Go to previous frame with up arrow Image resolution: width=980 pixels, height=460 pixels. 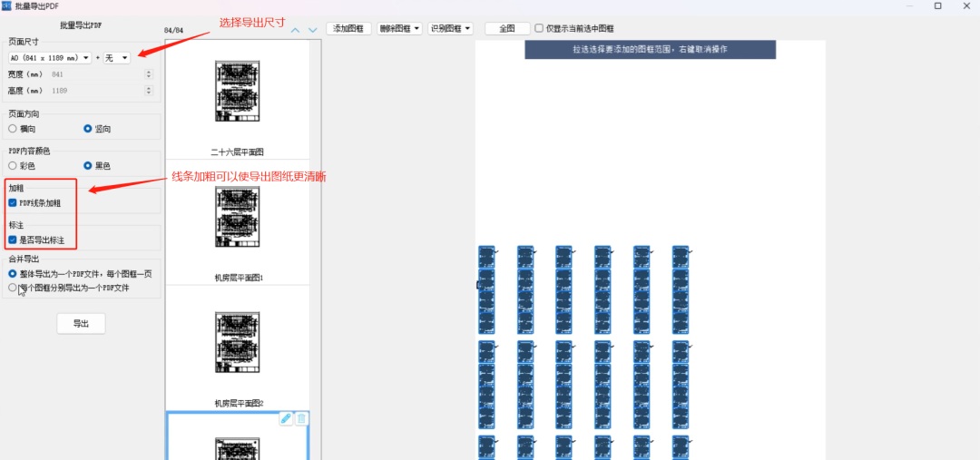[x=296, y=30]
